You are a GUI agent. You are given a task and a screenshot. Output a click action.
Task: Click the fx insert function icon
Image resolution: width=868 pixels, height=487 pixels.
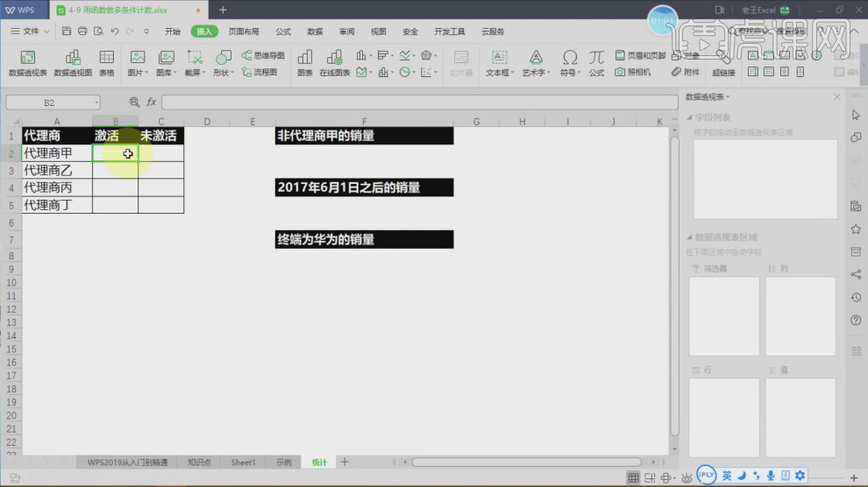151,102
